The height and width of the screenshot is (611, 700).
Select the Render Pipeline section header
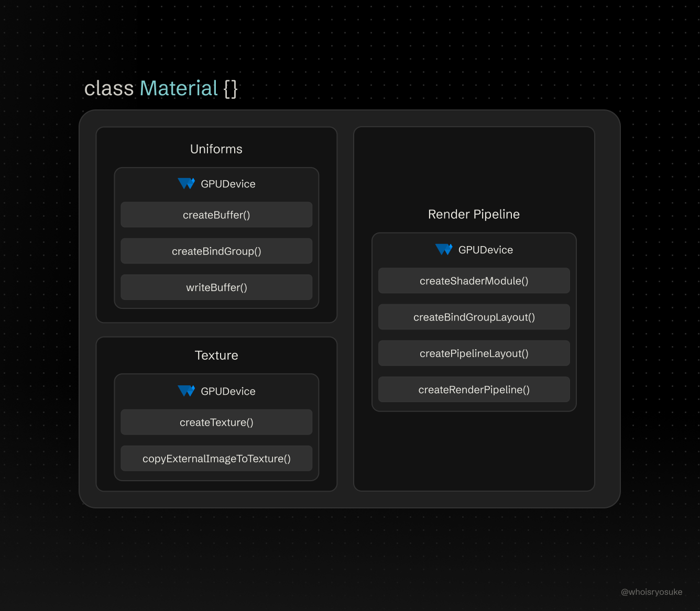click(x=474, y=214)
